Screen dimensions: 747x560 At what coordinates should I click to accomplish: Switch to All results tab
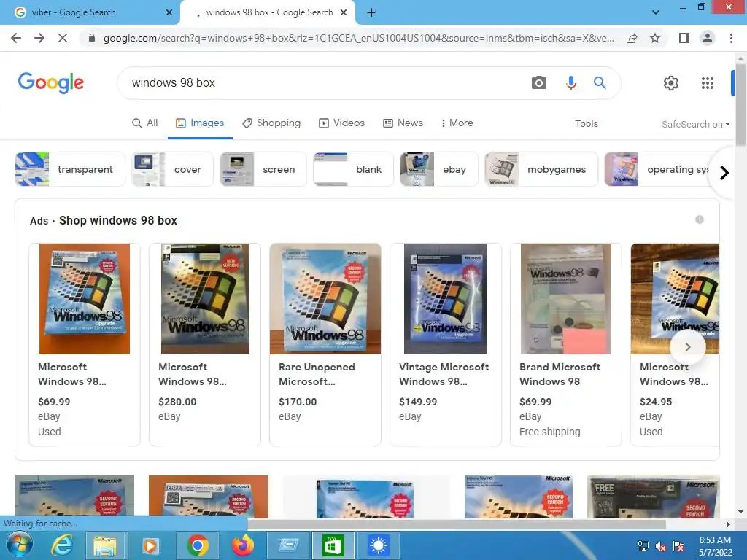point(145,122)
